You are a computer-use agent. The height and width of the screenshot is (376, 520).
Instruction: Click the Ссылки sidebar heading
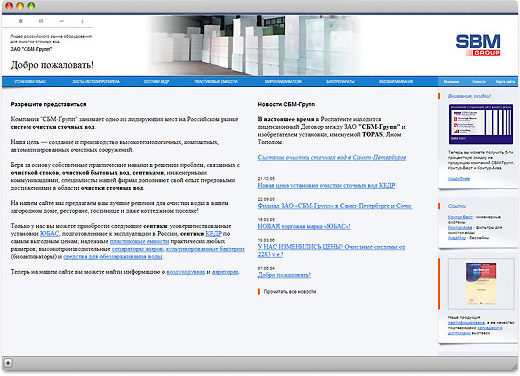[457, 206]
